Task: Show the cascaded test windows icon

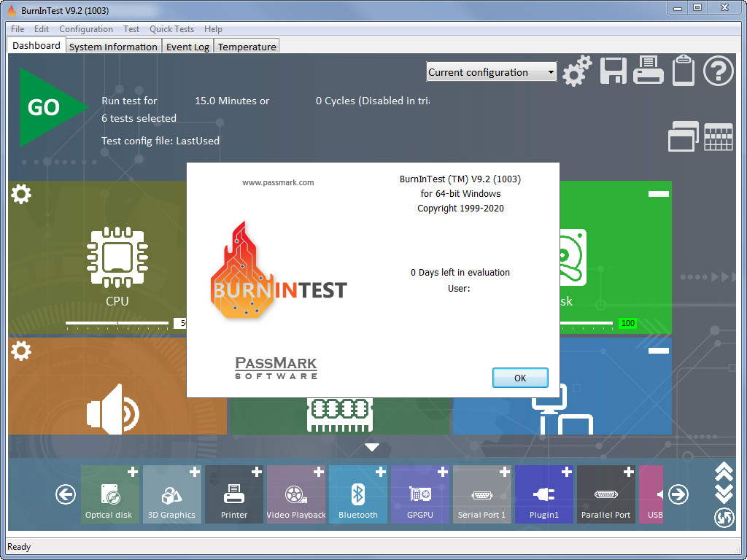Action: point(683,136)
